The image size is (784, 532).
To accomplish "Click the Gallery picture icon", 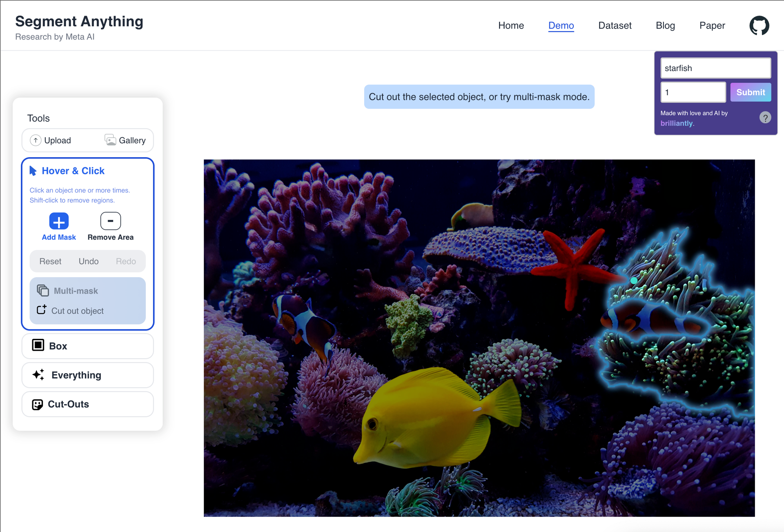I will (110, 140).
